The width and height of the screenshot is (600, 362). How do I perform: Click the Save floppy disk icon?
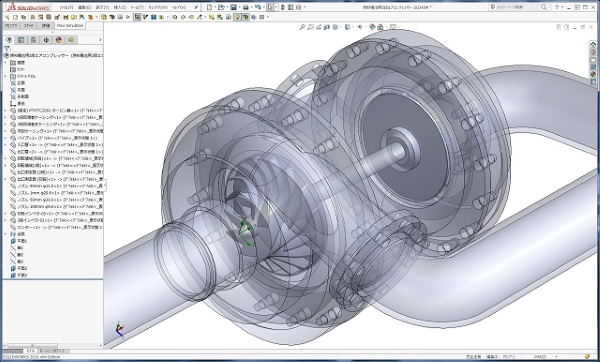point(233,7)
